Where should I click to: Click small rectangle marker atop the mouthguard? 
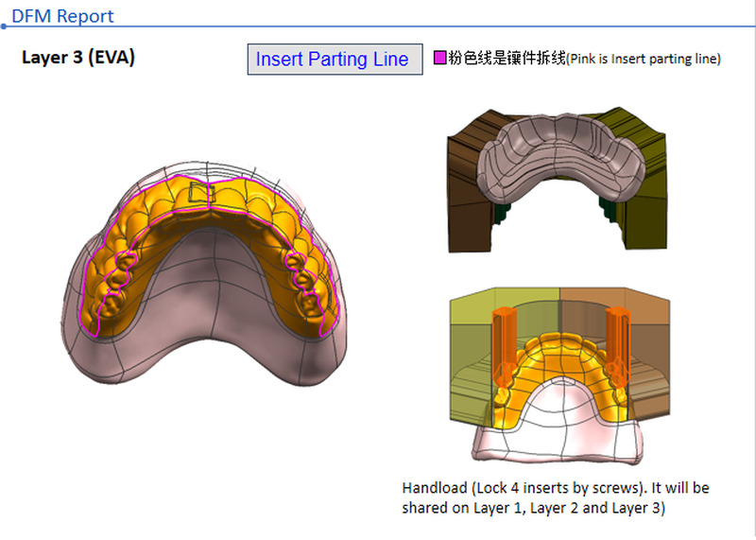pyautogui.click(x=200, y=193)
